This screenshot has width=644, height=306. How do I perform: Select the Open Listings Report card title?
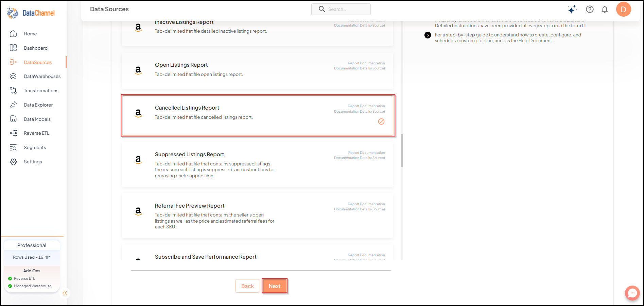click(x=181, y=65)
